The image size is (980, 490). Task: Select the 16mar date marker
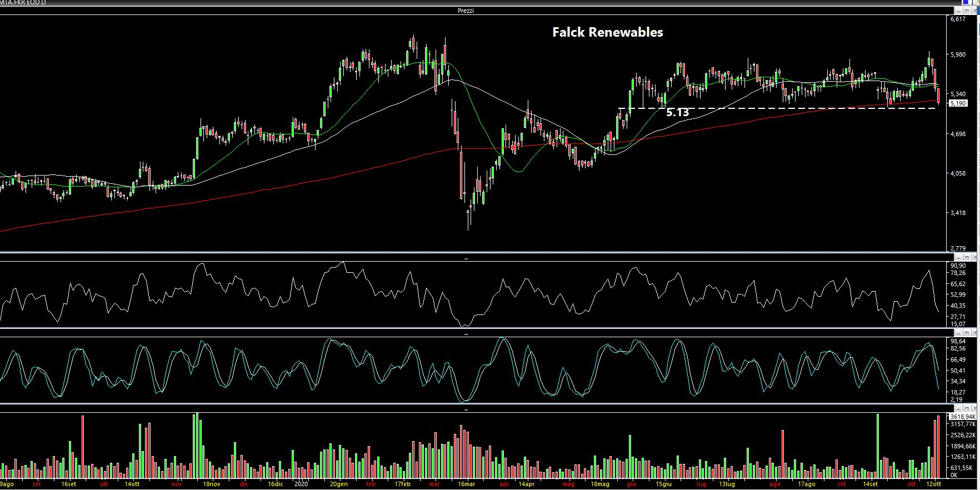point(467,484)
